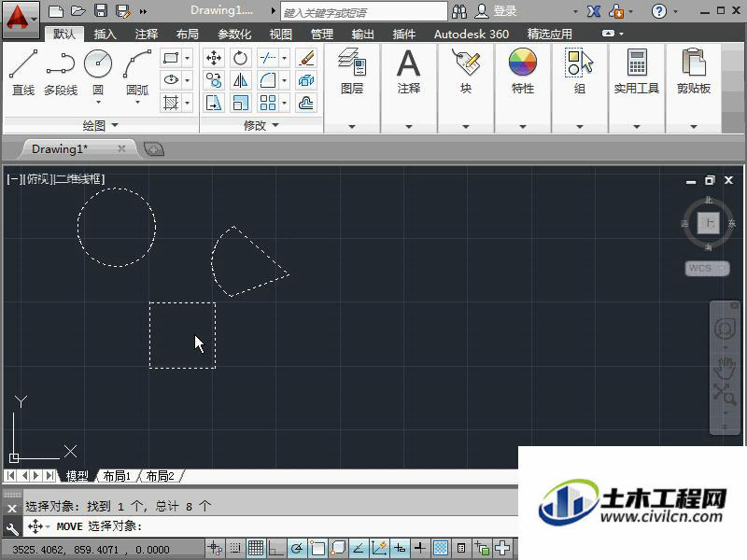Viewport: 747px width, 560px height.
Task: Select the Hatch tool in the Draw panel
Action: coord(171,103)
